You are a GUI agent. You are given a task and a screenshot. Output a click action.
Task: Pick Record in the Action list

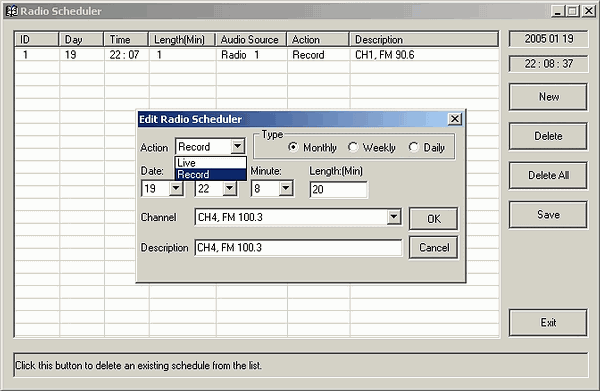pos(210,174)
